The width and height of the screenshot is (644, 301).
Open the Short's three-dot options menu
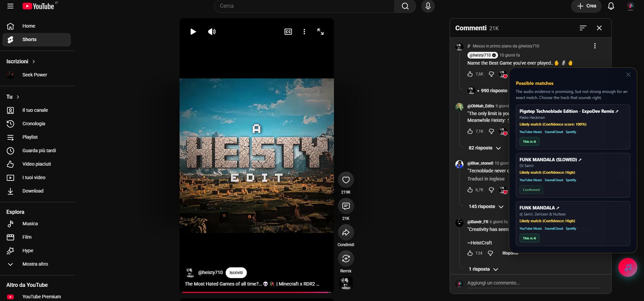pos(304,31)
